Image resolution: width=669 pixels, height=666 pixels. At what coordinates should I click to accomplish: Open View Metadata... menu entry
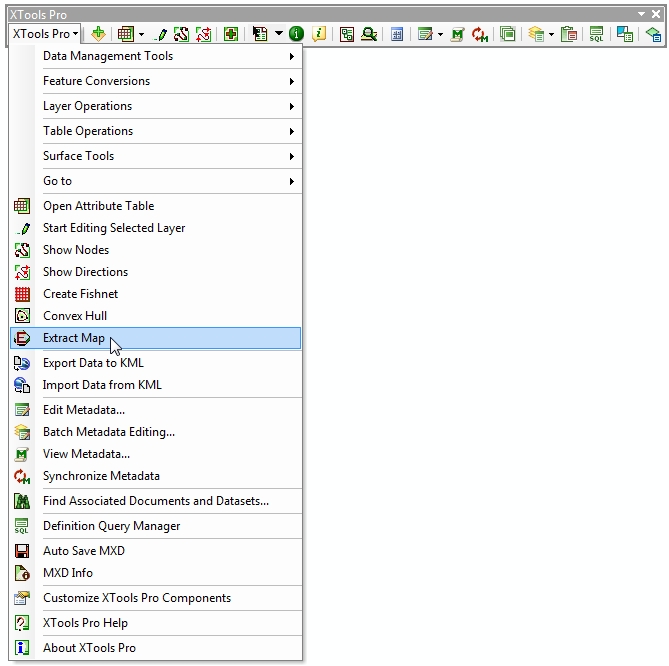156,454
